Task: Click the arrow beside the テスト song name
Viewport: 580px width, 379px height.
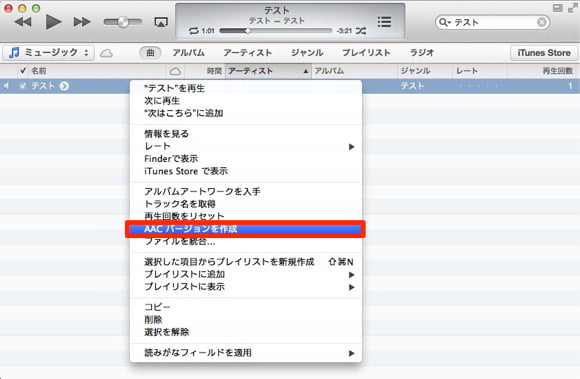Action: point(64,86)
